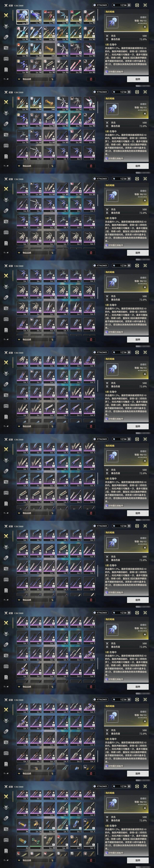Open the square-face sidebar category icon
154x868 pixels.
6,59
